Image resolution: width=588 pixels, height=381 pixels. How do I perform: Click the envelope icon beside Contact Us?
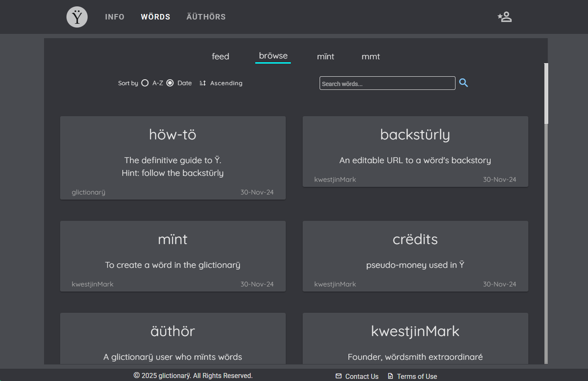point(339,376)
